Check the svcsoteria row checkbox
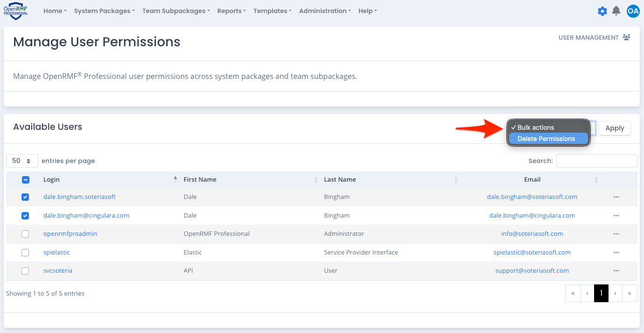 click(25, 271)
